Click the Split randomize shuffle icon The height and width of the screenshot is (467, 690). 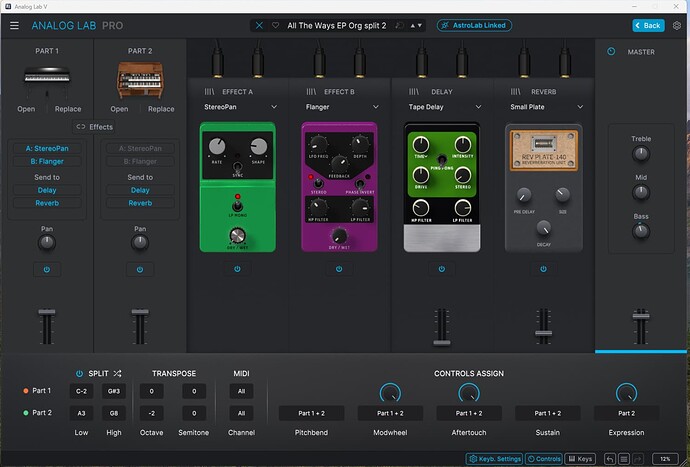click(x=118, y=373)
